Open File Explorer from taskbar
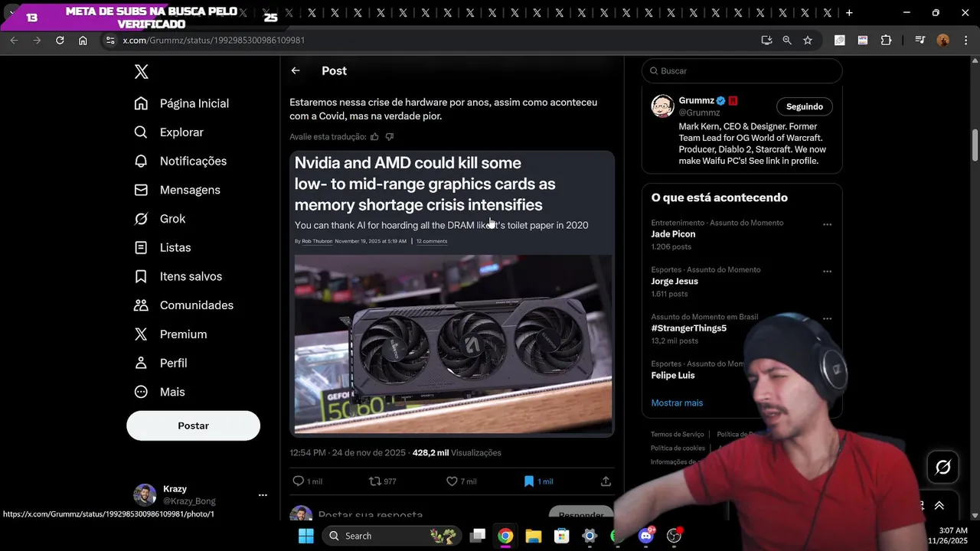The image size is (980, 551). point(534,536)
